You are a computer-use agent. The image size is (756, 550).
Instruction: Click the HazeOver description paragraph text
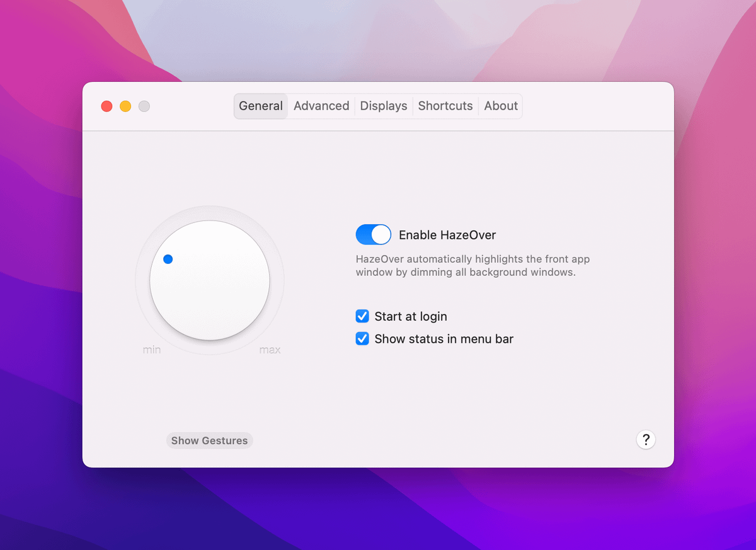pos(472,266)
